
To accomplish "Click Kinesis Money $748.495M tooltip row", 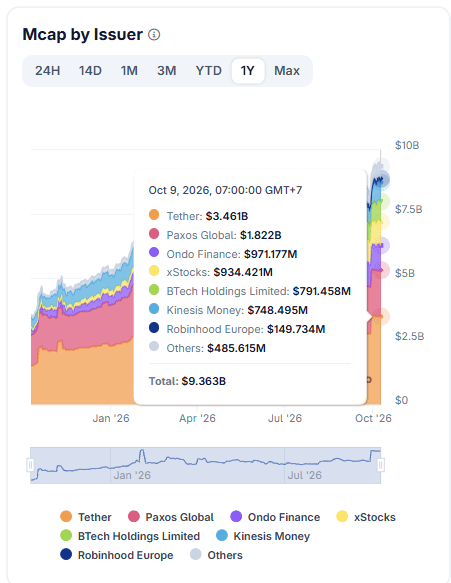I will (228, 310).
